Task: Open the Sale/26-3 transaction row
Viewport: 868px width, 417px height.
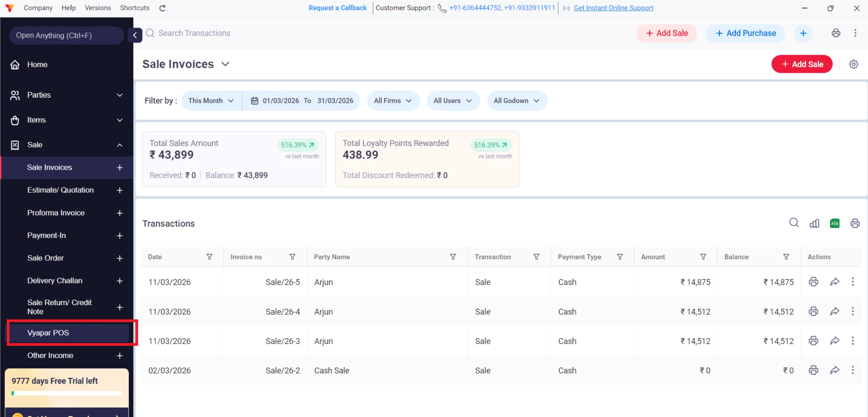Action: (501, 341)
